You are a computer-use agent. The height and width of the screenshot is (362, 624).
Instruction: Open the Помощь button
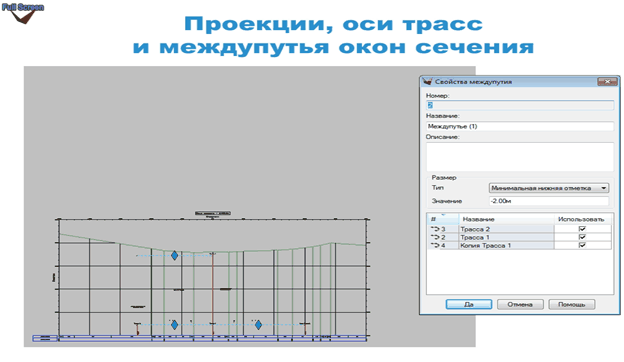pyautogui.click(x=572, y=304)
